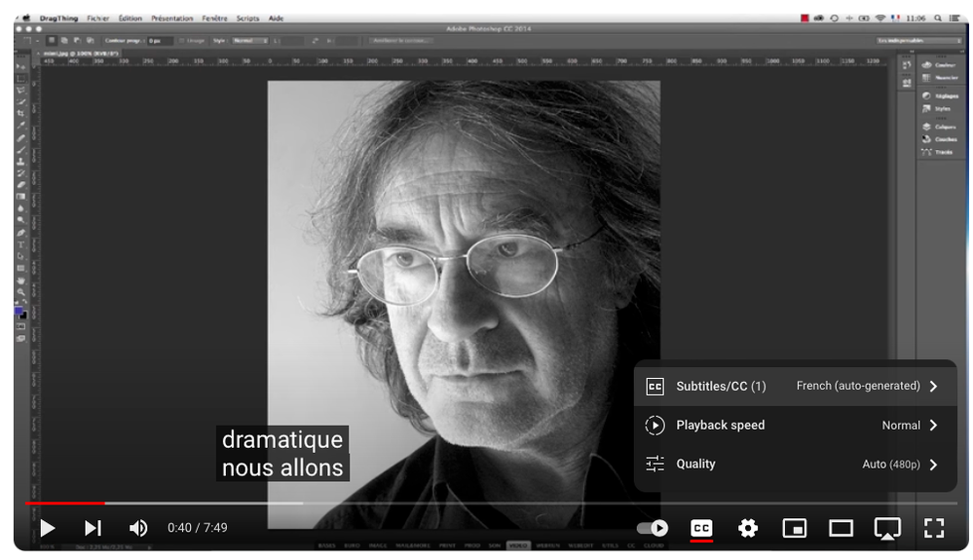The width and height of the screenshot is (973, 560).
Task: Click the black background color swatch
Action: (x=23, y=316)
